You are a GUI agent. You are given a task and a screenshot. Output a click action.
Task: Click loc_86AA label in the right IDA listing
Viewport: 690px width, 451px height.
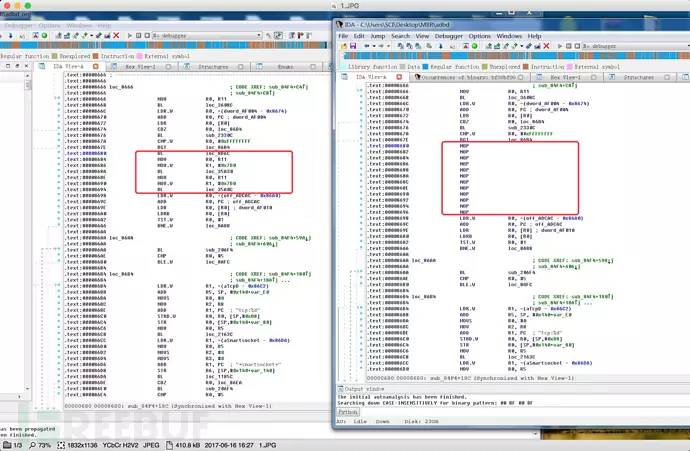pos(423,260)
